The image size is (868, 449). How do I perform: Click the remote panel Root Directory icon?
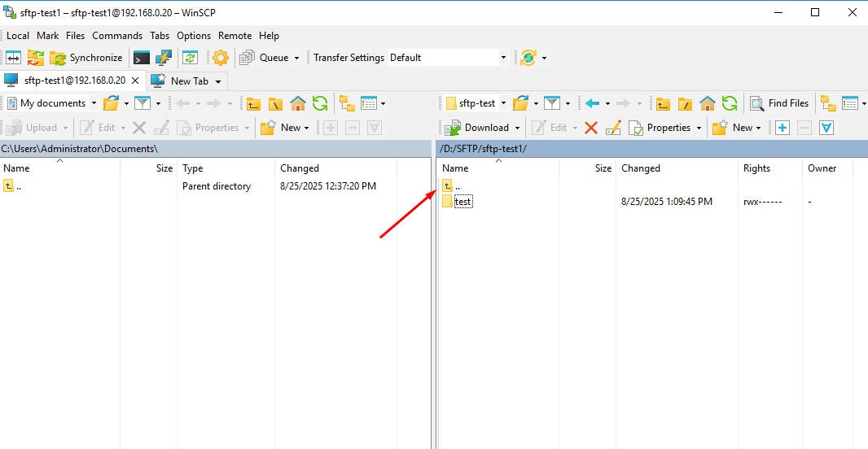pyautogui.click(x=686, y=102)
